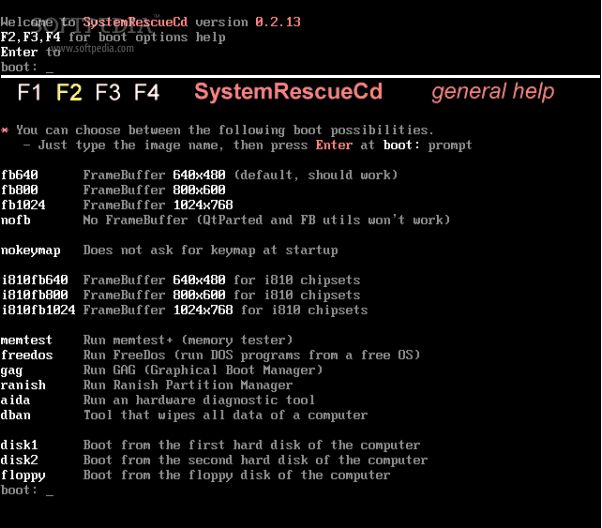The image size is (602, 528).
Task: Click 'No FrameBuffer (QtParted and FB utils won't work)'
Action: pos(266,220)
